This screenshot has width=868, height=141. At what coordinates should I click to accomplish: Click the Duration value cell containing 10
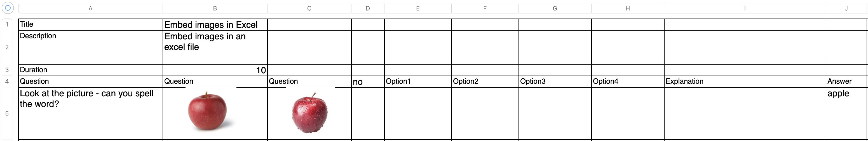(215, 70)
